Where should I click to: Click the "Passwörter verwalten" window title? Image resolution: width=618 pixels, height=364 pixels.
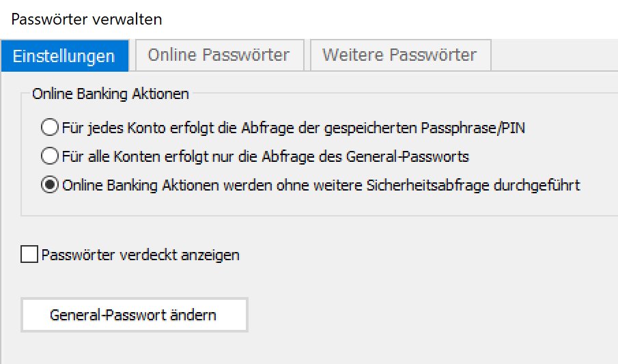[87, 19]
